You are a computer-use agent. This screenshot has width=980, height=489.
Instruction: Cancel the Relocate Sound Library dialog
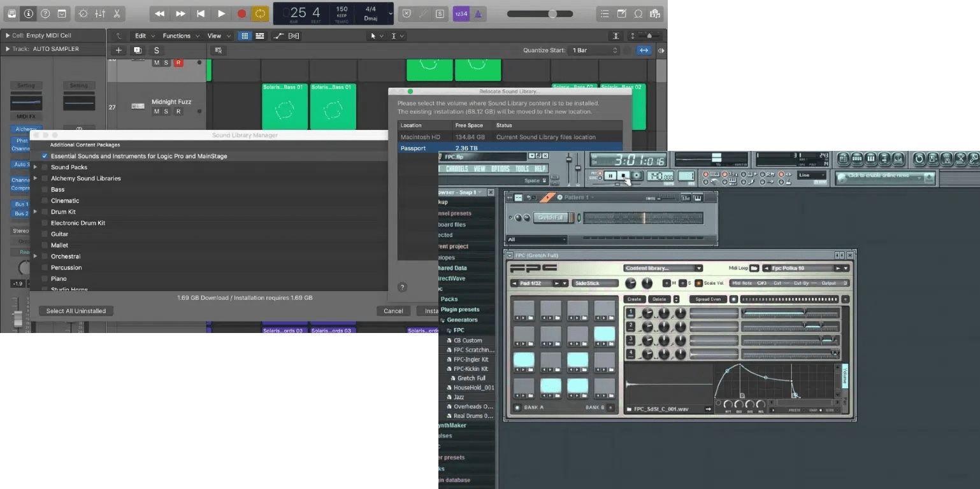click(x=393, y=311)
